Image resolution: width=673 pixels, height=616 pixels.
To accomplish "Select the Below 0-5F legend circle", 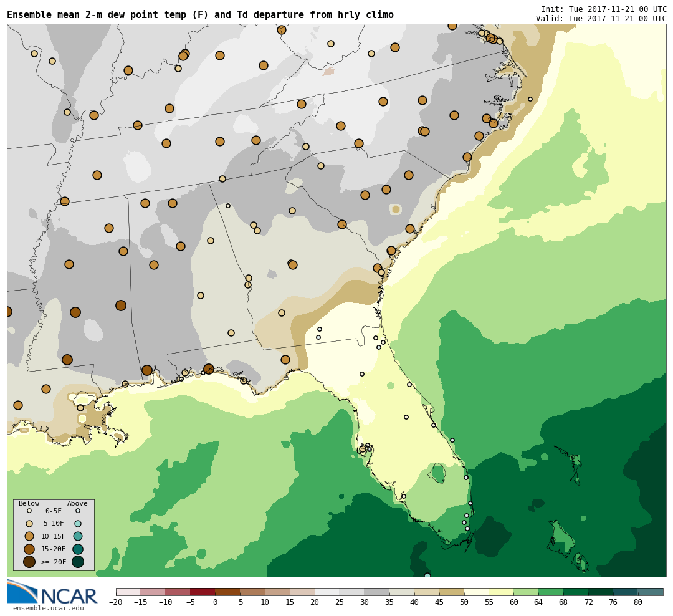I will coord(29,511).
